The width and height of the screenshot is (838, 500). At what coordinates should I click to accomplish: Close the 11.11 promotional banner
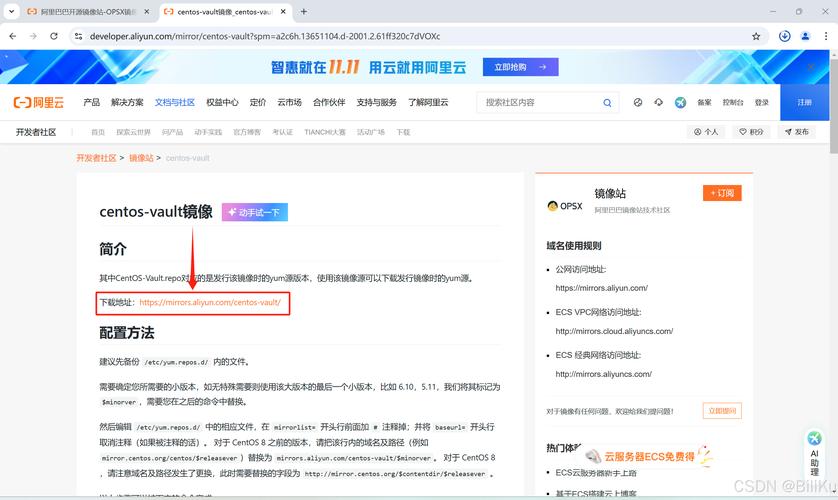click(x=811, y=67)
